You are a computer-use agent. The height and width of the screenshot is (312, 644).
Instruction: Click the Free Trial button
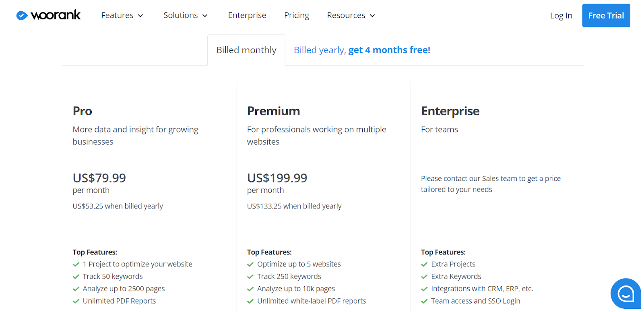point(606,15)
